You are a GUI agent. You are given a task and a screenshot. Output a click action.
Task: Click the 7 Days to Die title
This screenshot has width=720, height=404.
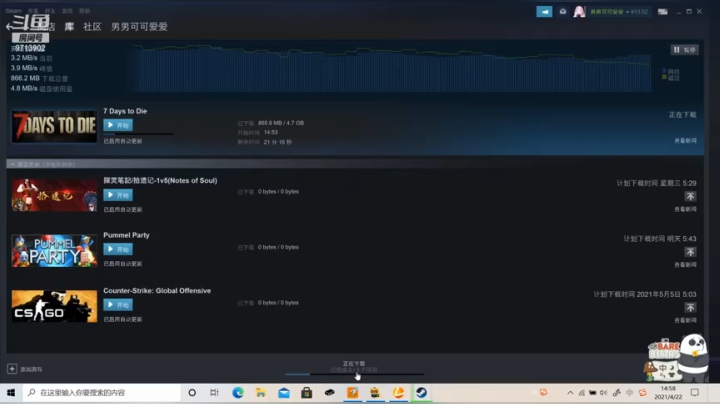click(125, 111)
